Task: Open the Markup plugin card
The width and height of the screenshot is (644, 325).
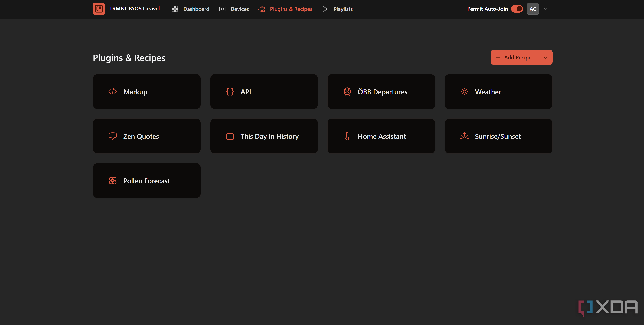Action: (x=147, y=91)
